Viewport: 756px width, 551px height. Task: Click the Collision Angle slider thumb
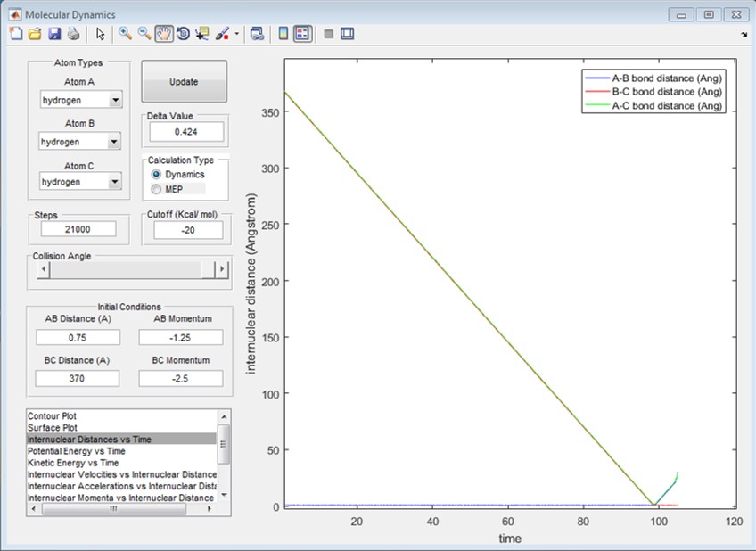coord(208,269)
